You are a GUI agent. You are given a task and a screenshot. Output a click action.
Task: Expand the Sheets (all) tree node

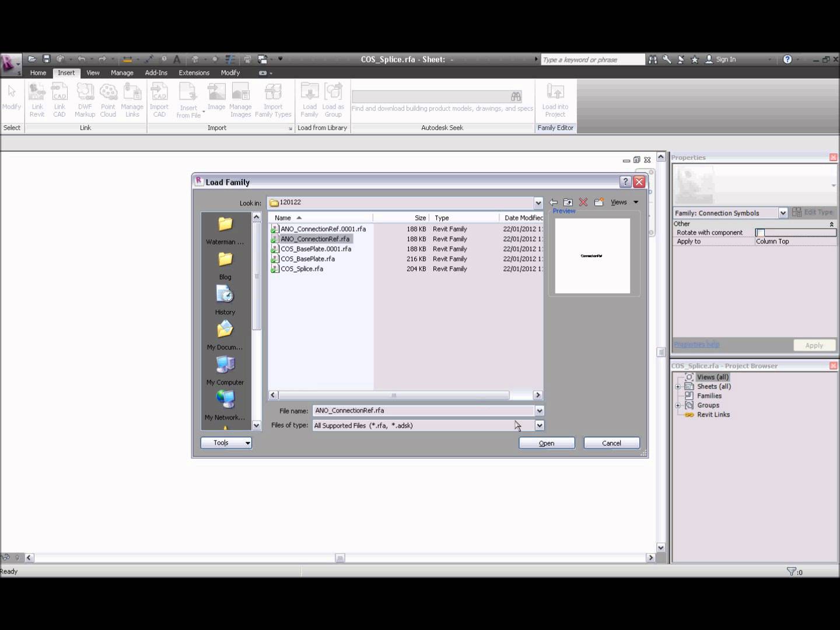tap(678, 387)
